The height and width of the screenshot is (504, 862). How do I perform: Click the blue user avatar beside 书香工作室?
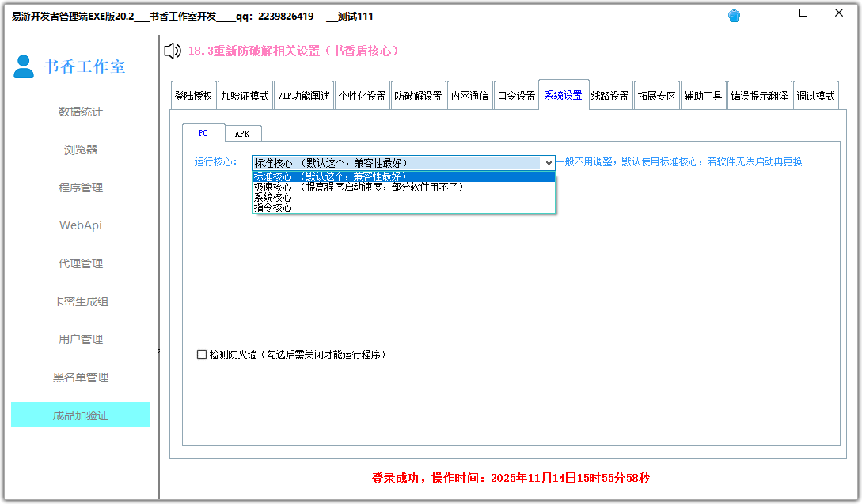[22, 67]
